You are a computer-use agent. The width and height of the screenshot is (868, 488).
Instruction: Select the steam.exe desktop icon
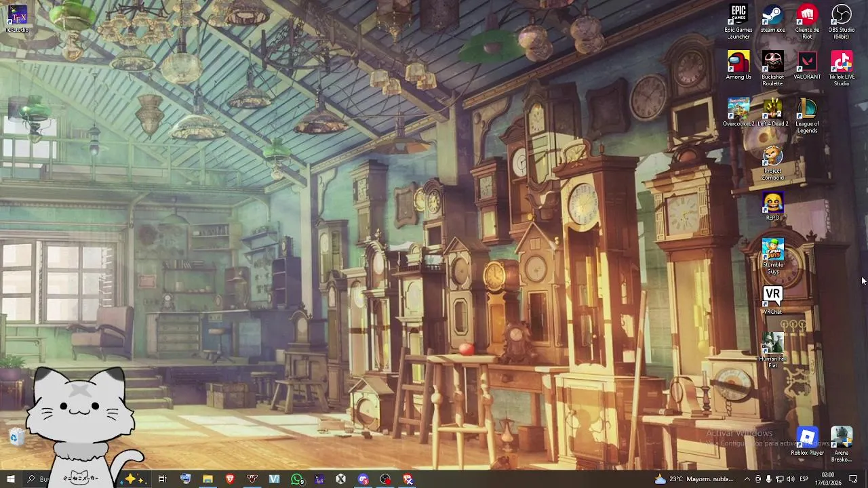click(x=772, y=19)
